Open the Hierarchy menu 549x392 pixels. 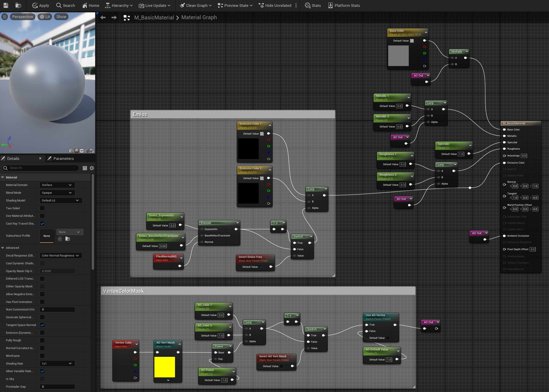click(x=119, y=5)
